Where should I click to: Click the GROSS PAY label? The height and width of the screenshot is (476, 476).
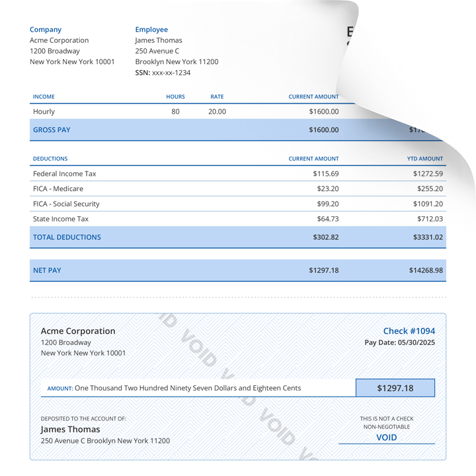pyautogui.click(x=52, y=130)
